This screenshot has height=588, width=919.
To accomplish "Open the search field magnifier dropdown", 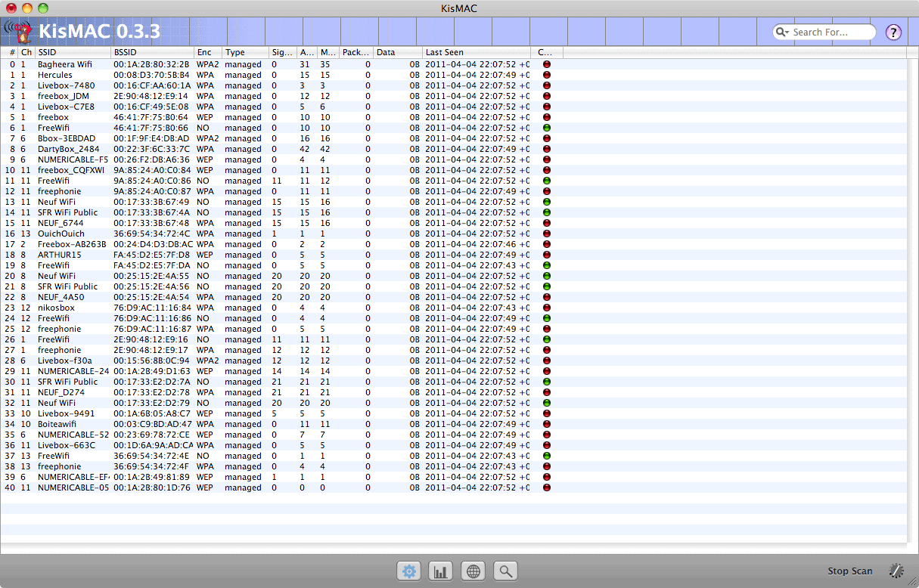I will [x=782, y=32].
